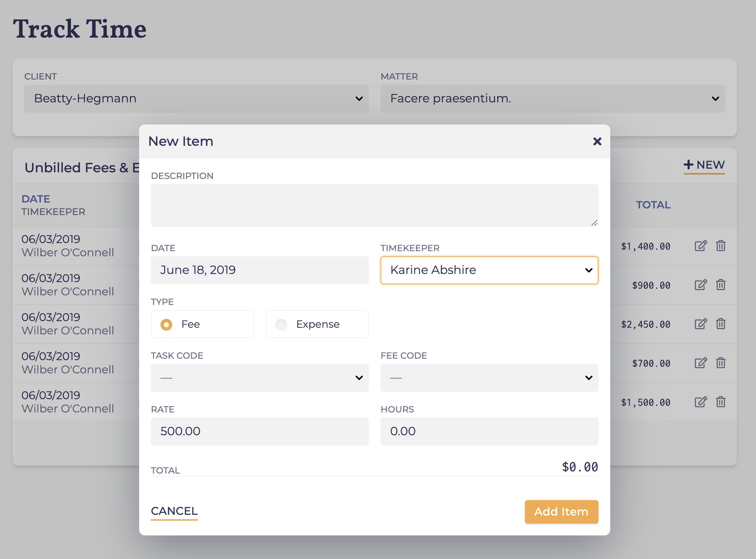The width and height of the screenshot is (756, 559).
Task: Open the Matter dropdown for Facere praesentium
Action: point(552,98)
